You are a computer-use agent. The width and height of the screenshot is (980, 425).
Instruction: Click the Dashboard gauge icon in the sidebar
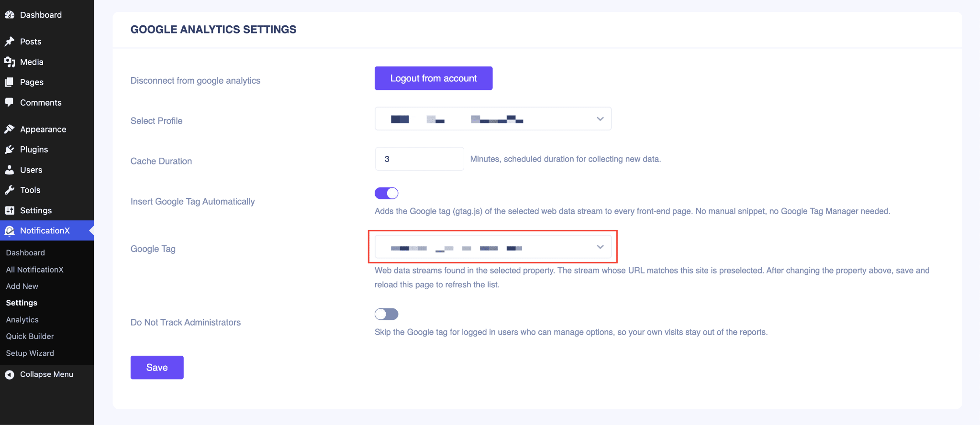tap(10, 15)
